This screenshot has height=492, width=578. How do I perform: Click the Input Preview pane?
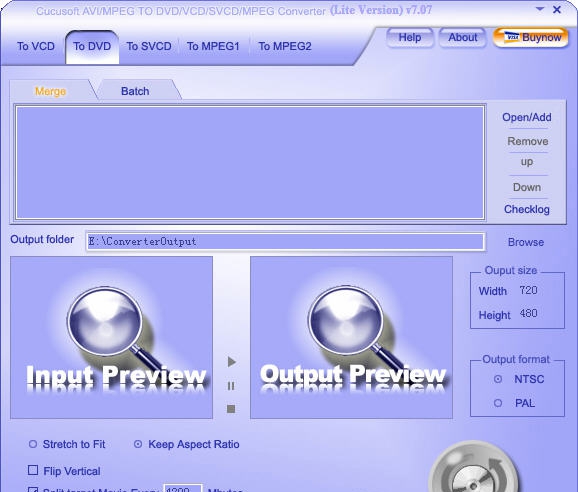[x=112, y=338]
